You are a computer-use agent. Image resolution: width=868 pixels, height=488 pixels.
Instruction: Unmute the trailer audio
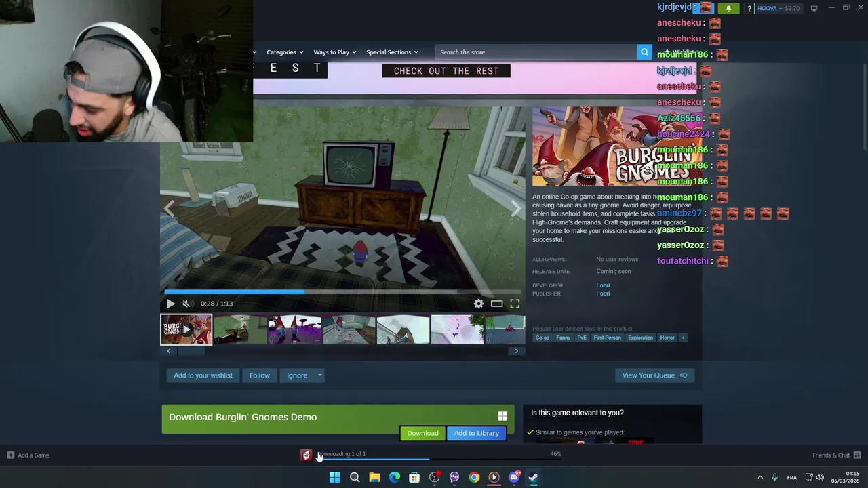click(187, 304)
